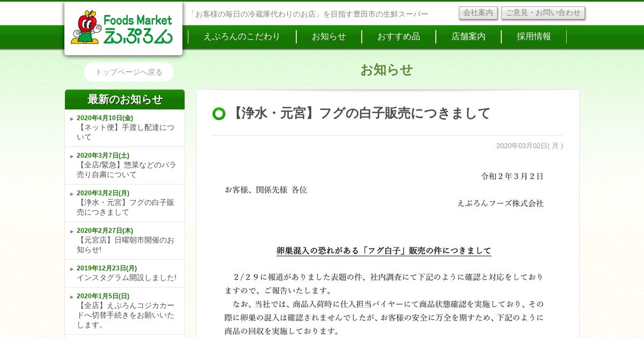644x338 pixels.
Task: Click article heading 【浄水・元宮】フグの白子販売につきまして
Action: tap(359, 114)
